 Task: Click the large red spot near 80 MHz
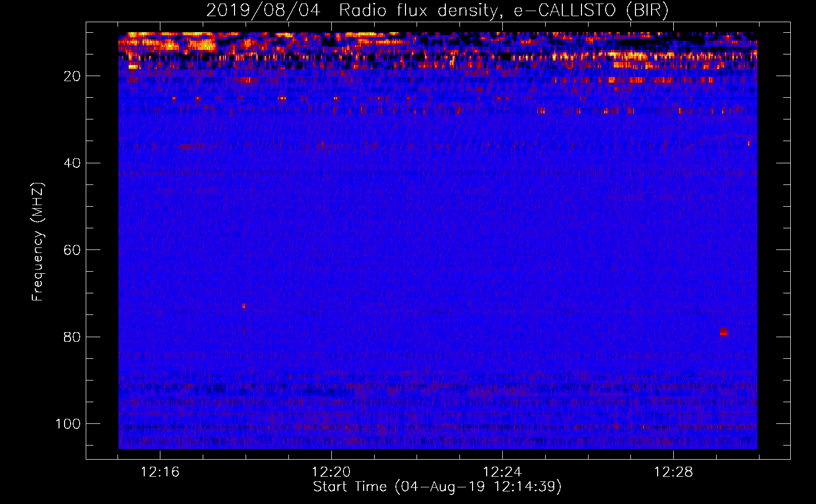(x=723, y=332)
